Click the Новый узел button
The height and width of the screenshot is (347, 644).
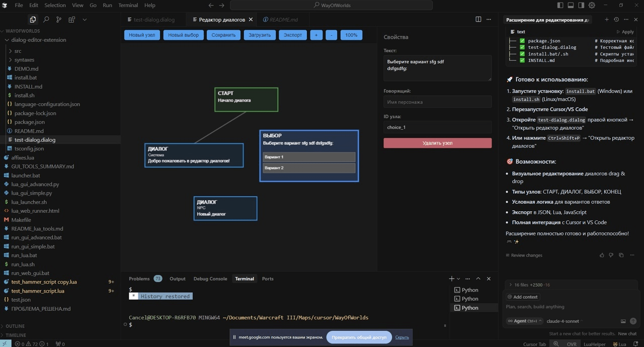click(142, 35)
